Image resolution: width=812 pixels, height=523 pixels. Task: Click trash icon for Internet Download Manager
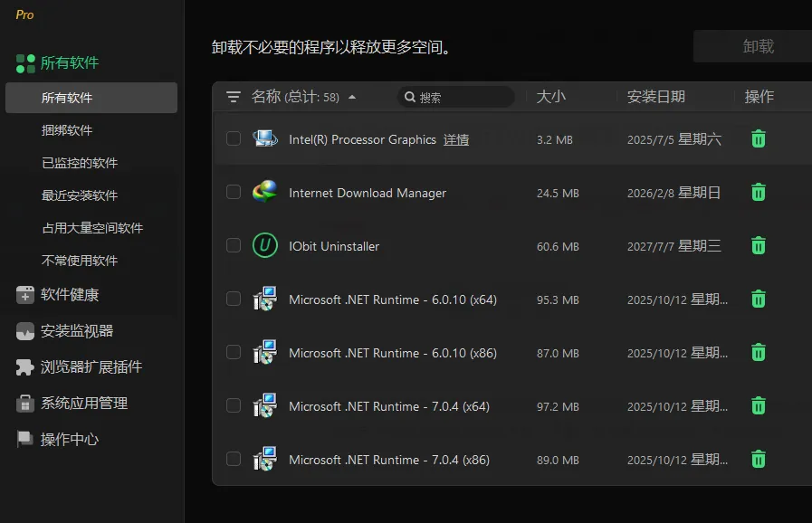point(759,192)
